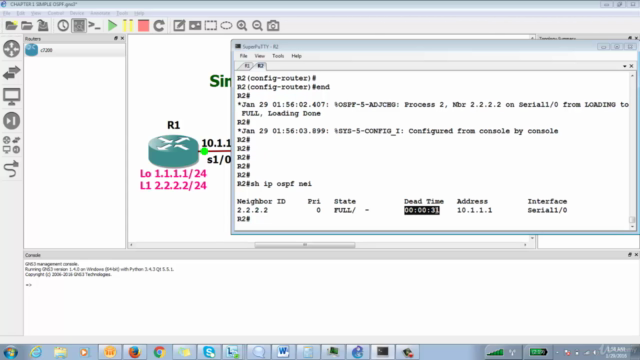
Task: Open Internet Explorer from taskbar
Action: [x=36, y=352]
